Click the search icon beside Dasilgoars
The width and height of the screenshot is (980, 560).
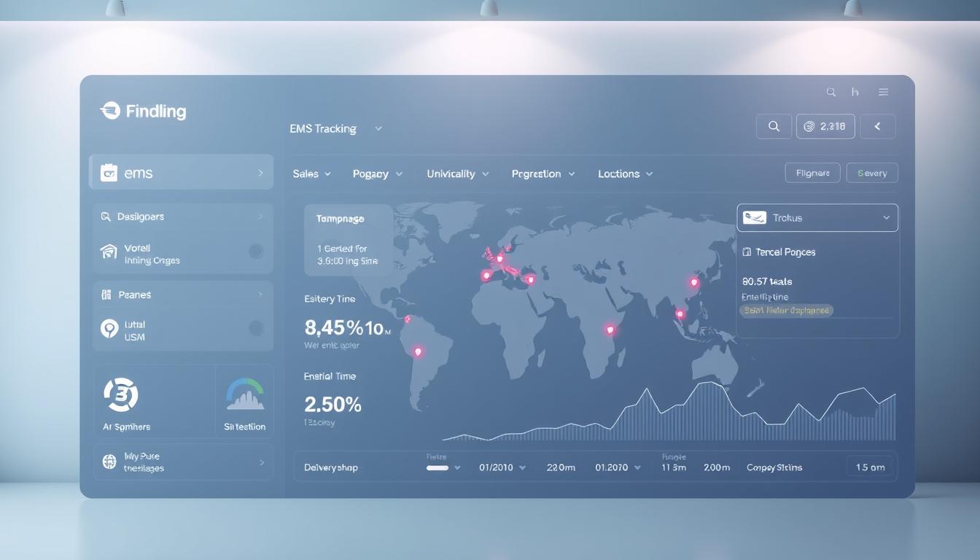106,217
